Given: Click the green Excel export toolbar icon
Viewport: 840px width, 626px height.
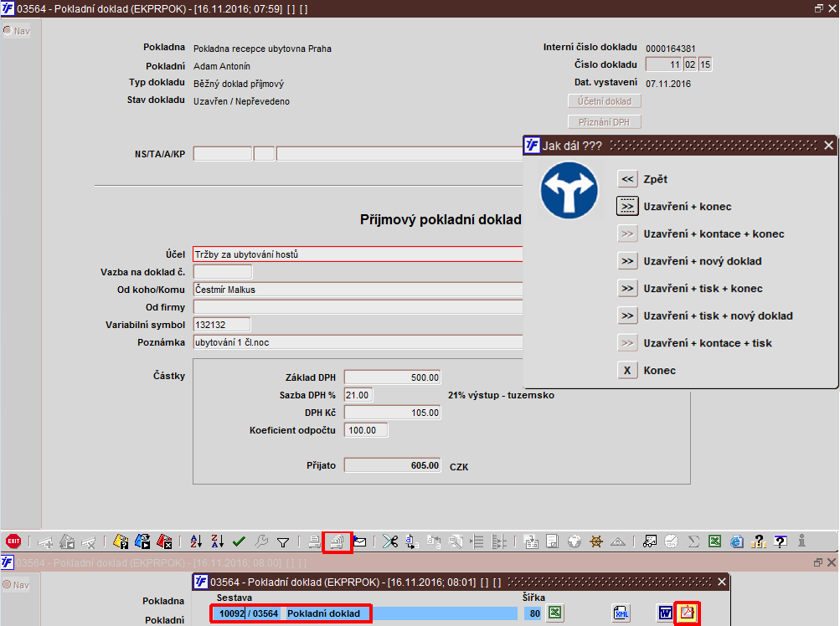Looking at the screenshot, I should (x=714, y=542).
